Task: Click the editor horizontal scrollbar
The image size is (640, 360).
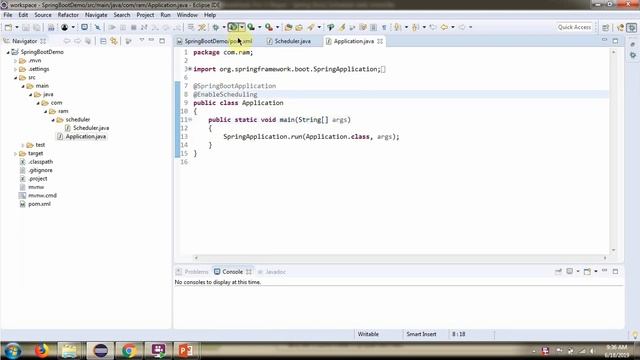Action: click(x=400, y=258)
